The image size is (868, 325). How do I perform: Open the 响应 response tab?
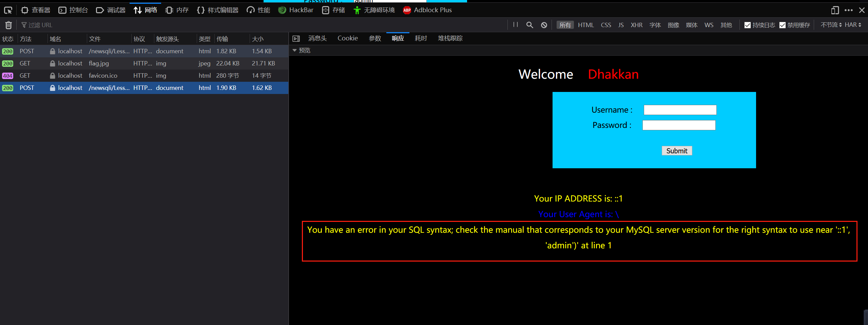[398, 38]
